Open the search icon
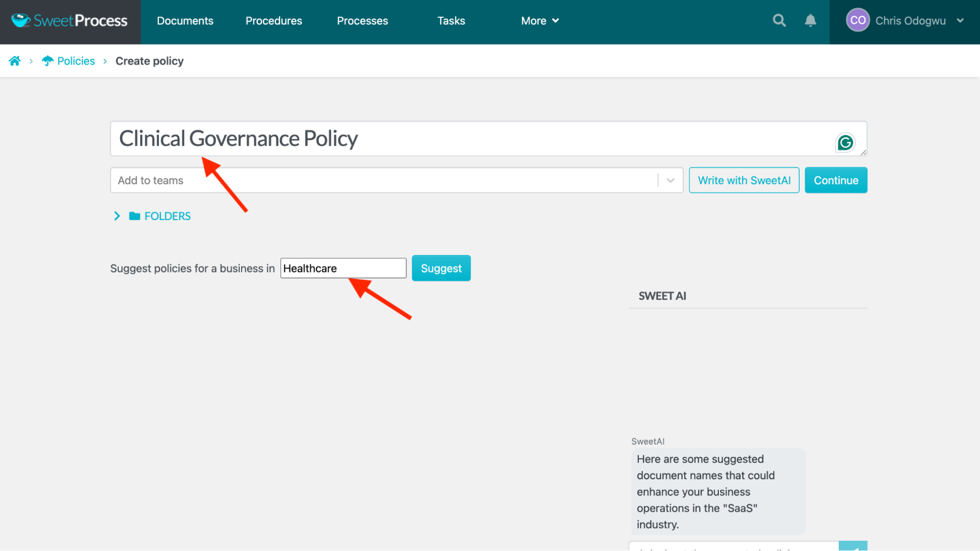 (779, 21)
